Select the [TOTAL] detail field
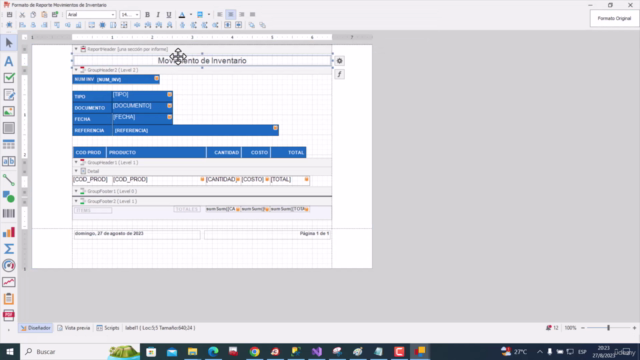640x360 pixels. tap(289, 180)
